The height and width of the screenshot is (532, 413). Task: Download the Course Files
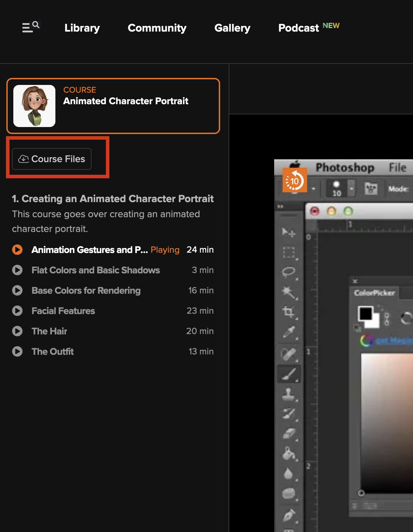coord(52,159)
